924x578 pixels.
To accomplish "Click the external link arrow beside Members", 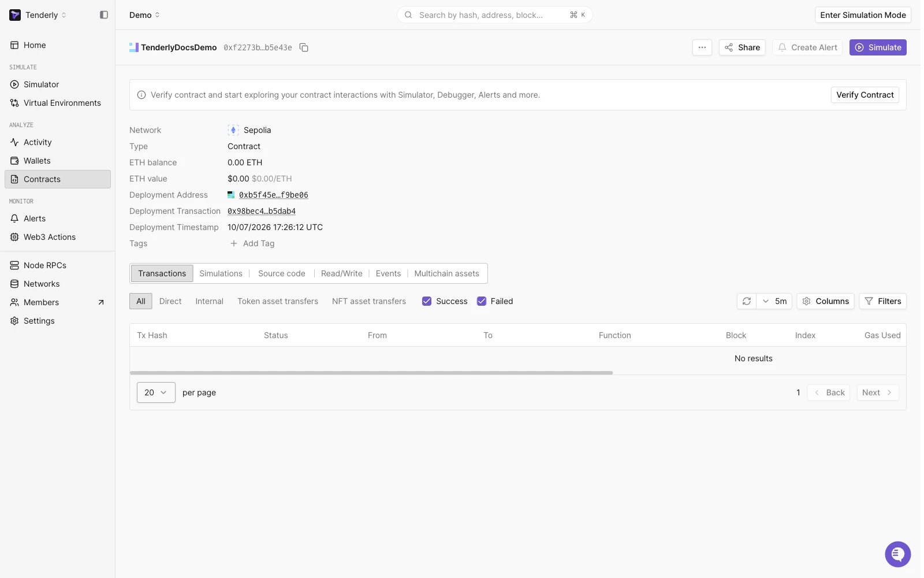I will 101,302.
